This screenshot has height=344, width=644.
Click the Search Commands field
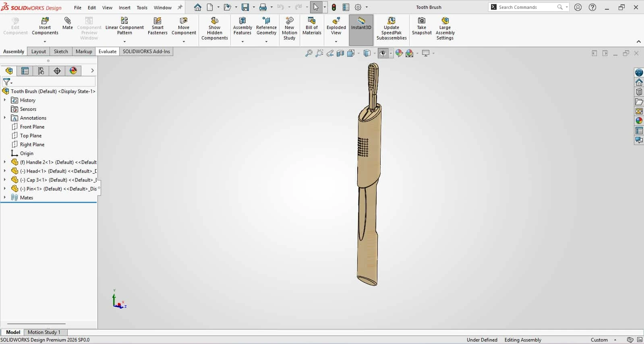tap(528, 7)
